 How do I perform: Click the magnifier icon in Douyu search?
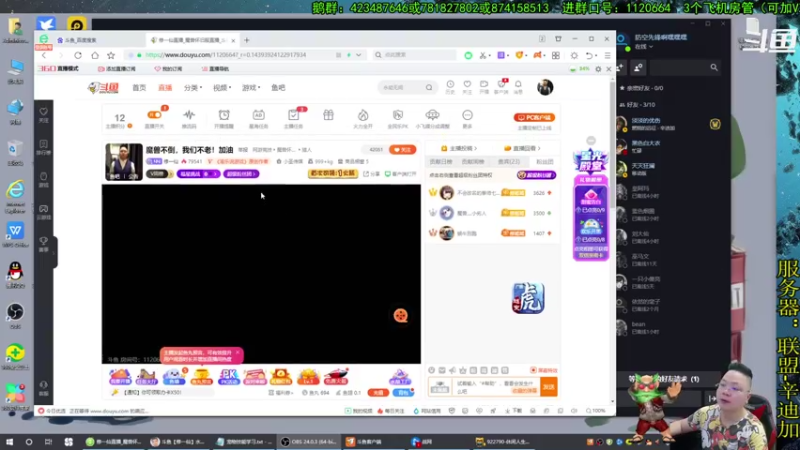pos(429,88)
